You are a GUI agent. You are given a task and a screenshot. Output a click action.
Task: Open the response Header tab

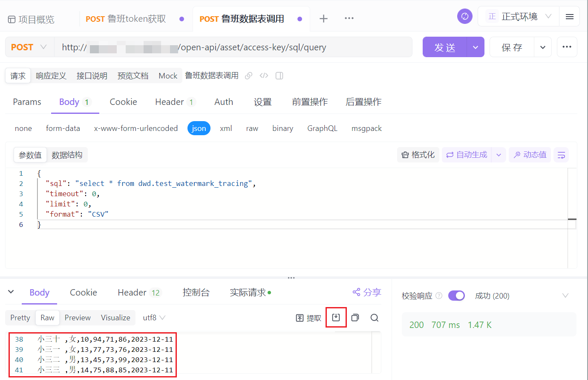pyautogui.click(x=139, y=293)
